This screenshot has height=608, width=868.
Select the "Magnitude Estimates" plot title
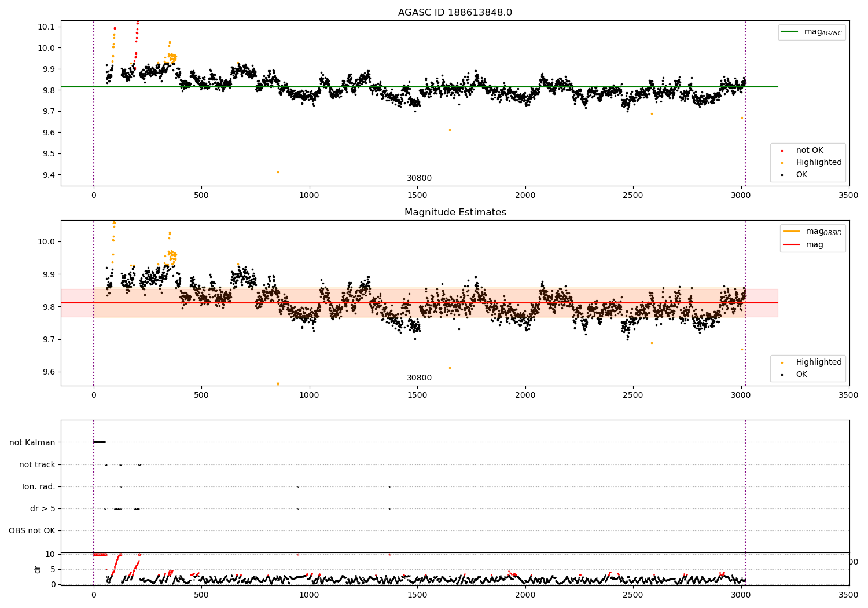click(x=455, y=213)
